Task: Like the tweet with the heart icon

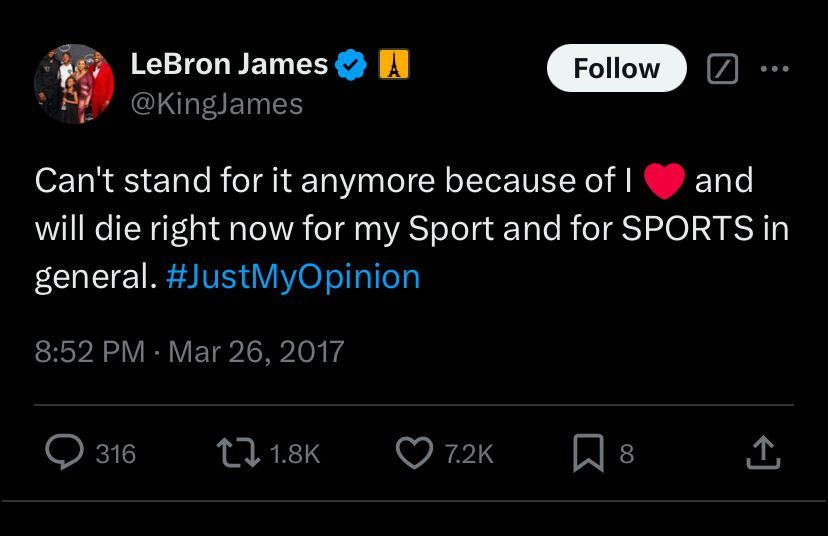Action: 414,453
